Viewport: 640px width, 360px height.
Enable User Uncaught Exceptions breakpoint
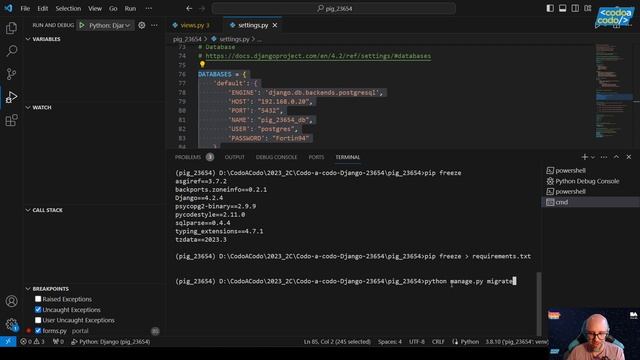coord(38,320)
